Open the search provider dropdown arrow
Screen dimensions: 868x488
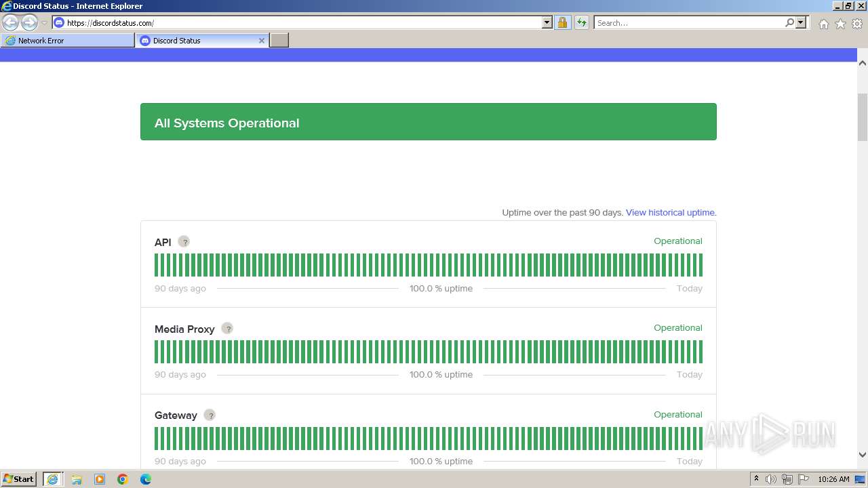801,22
